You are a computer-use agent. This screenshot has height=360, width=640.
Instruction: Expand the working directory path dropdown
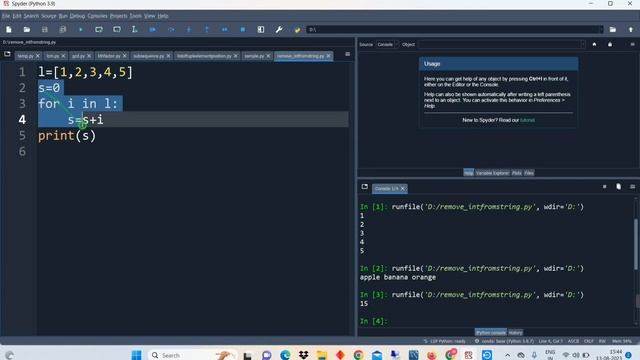pyautogui.click(x=600, y=29)
